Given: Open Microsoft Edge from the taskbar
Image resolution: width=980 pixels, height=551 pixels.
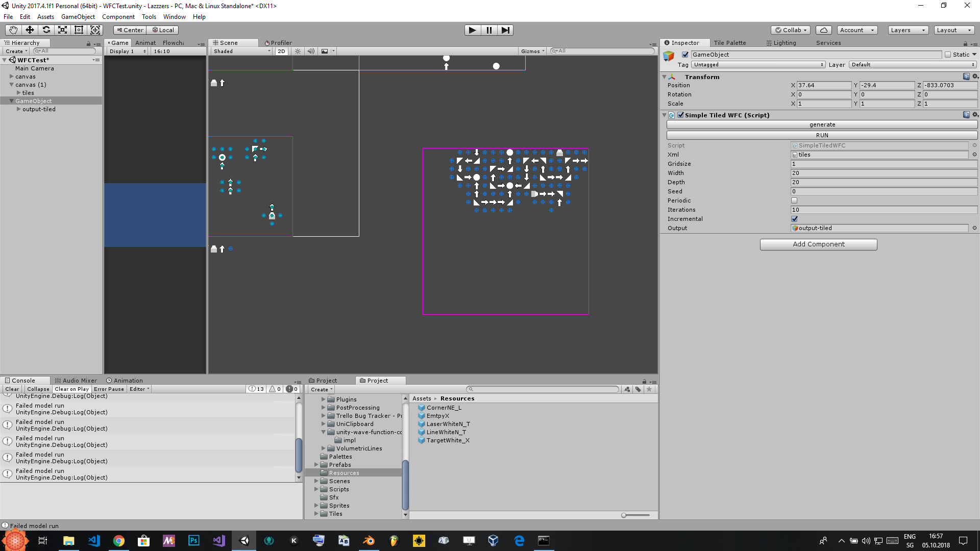Looking at the screenshot, I should coord(519,541).
